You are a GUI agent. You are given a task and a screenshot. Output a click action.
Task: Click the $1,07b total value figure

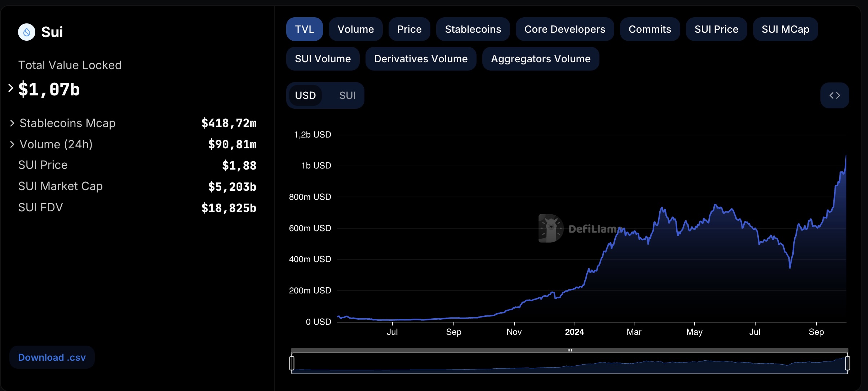click(49, 89)
